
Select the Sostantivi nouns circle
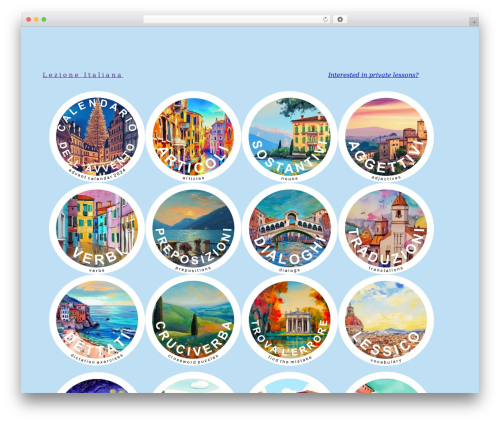click(290, 137)
